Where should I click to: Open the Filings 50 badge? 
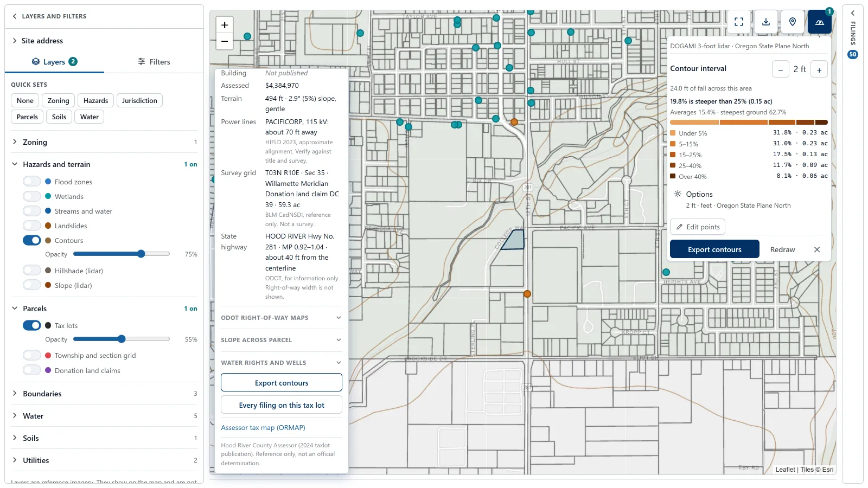(853, 54)
